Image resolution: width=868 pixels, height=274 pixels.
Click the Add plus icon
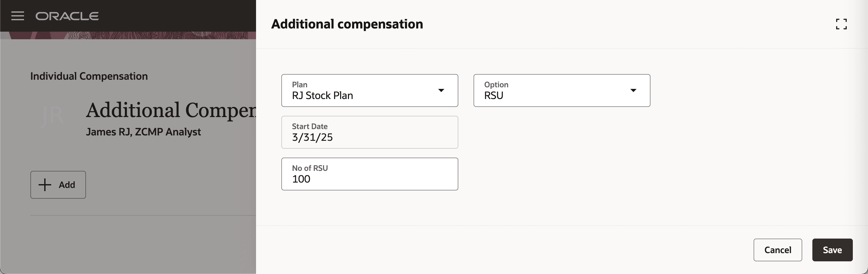pyautogui.click(x=44, y=185)
